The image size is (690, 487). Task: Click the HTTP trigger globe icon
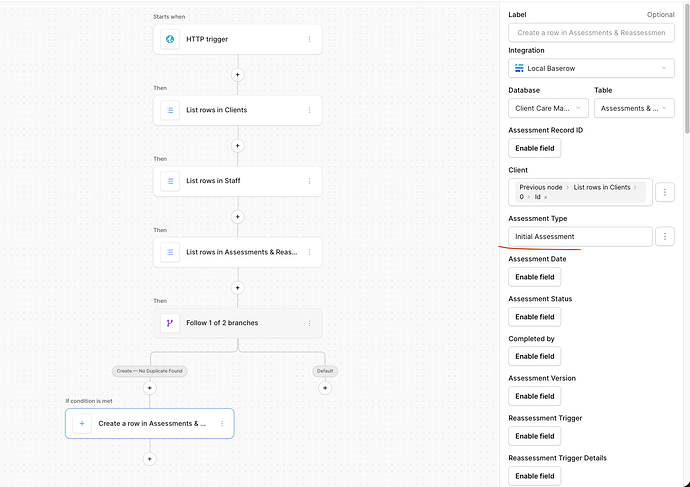pos(170,39)
